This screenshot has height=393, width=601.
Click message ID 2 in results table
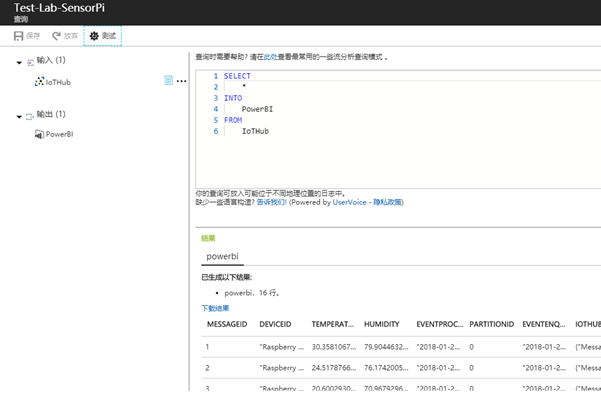click(207, 368)
